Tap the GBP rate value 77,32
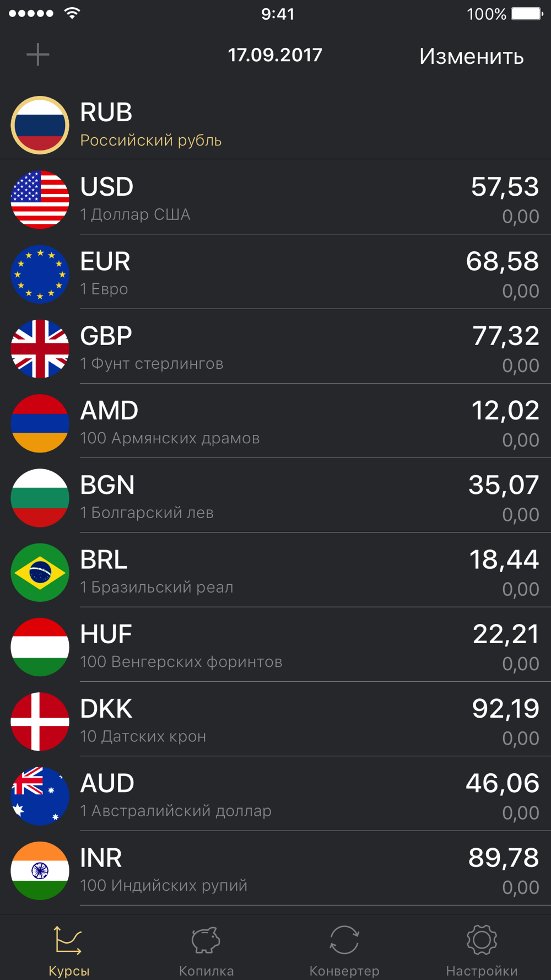This screenshot has height=980, width=551. click(x=505, y=336)
